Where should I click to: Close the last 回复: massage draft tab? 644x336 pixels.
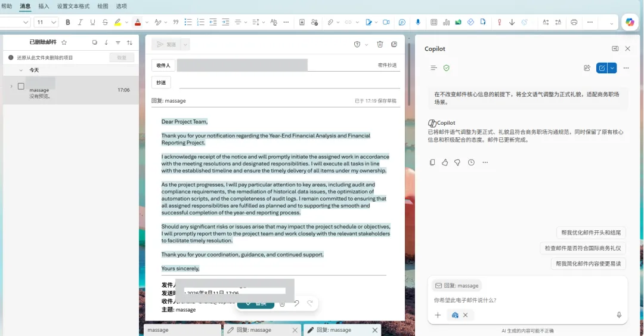375,330
